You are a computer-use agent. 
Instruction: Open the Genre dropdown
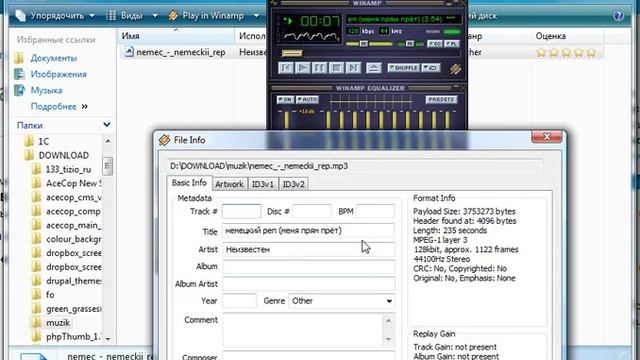[342, 301]
